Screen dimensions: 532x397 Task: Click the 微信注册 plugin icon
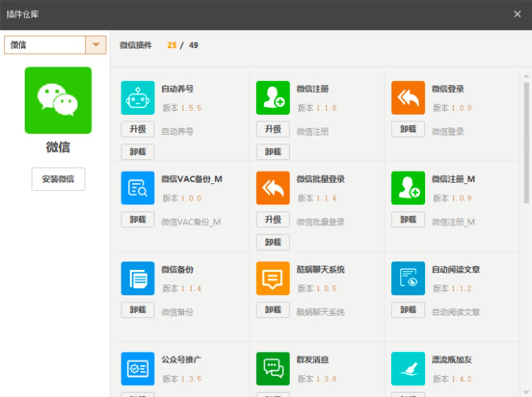coord(273,98)
